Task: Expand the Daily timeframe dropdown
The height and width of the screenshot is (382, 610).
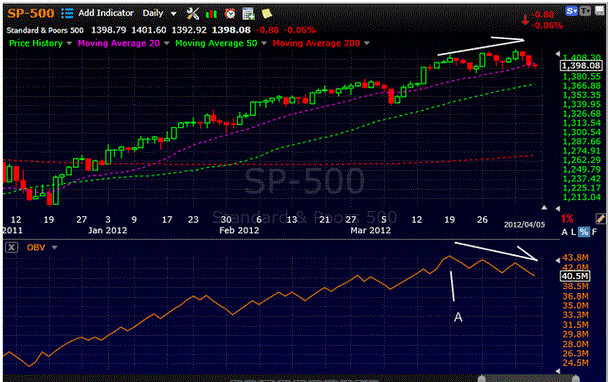Action: 174,14
